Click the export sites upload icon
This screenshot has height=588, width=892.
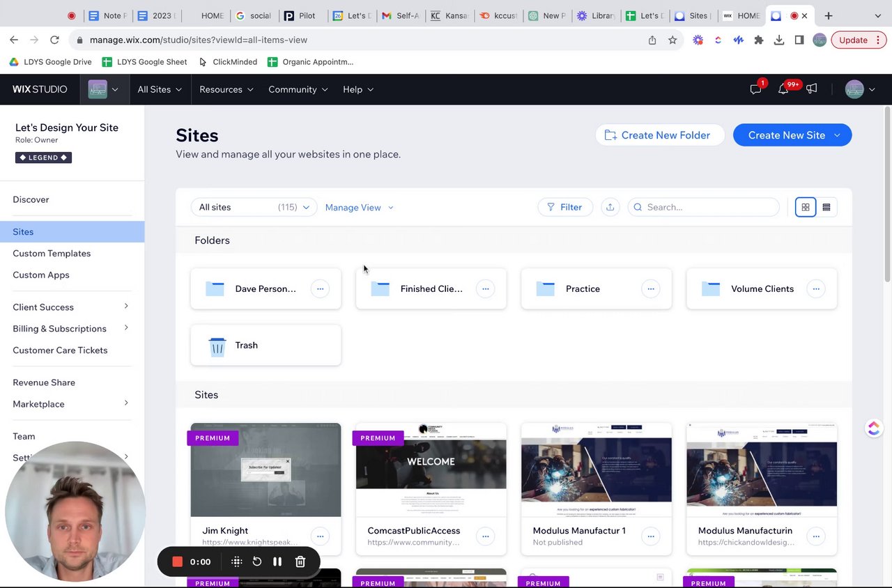(x=610, y=207)
